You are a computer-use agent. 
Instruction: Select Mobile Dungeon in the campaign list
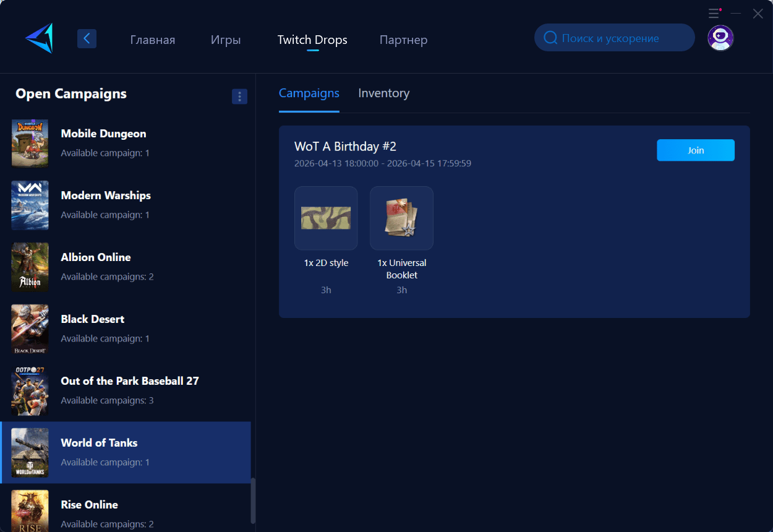[x=126, y=143]
